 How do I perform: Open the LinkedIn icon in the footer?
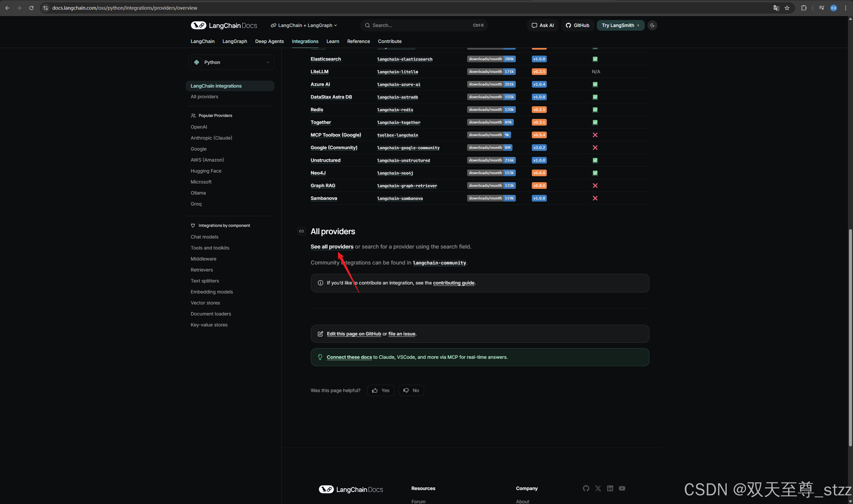click(610, 488)
